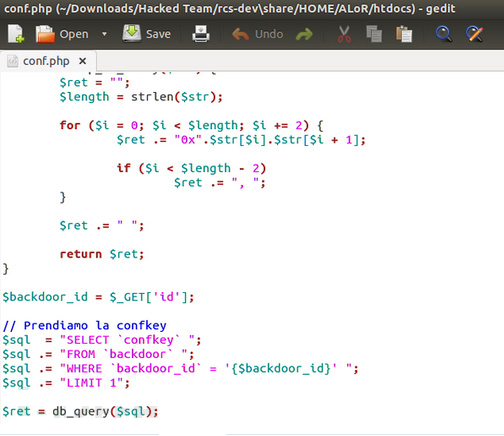
Task: Click the Save button label
Action: (x=158, y=34)
